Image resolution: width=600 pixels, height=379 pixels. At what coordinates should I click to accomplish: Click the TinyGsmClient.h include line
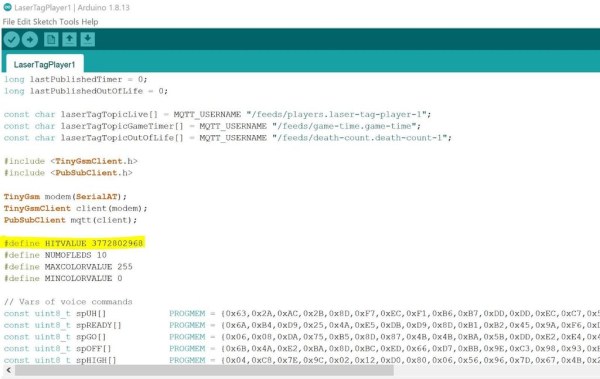pos(71,161)
